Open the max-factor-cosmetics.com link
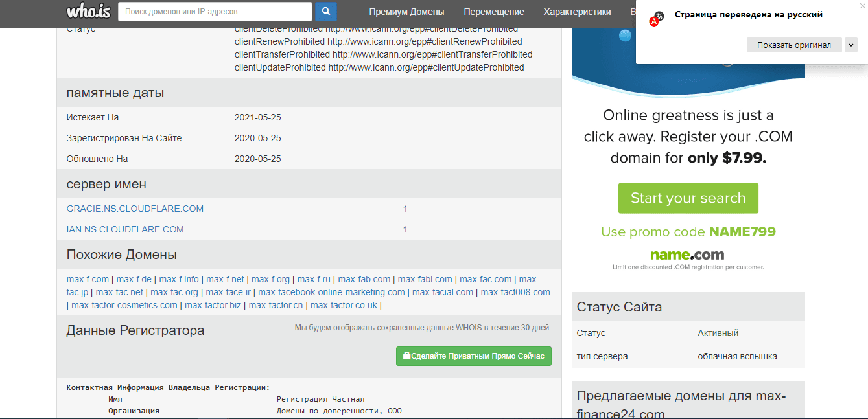The height and width of the screenshot is (419, 868). point(124,305)
